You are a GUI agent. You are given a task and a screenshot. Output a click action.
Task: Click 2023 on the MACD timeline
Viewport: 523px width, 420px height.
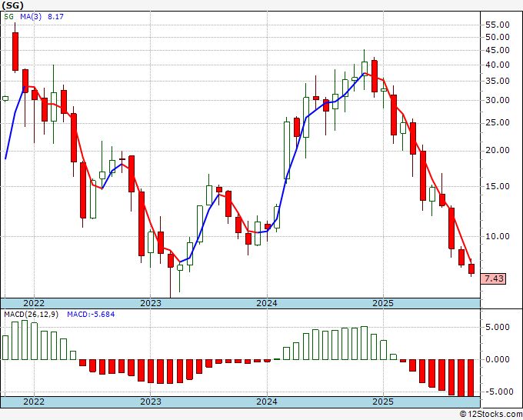pyautogui.click(x=151, y=402)
